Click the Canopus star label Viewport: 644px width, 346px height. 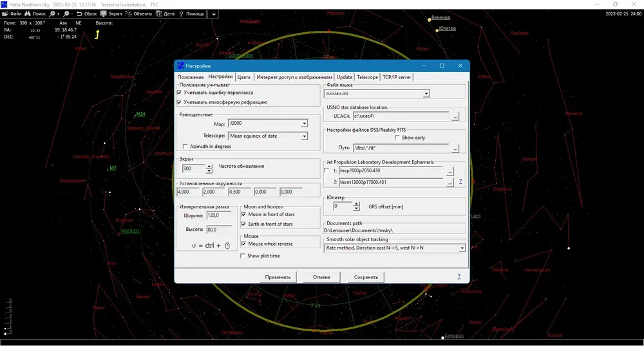click(454, 336)
